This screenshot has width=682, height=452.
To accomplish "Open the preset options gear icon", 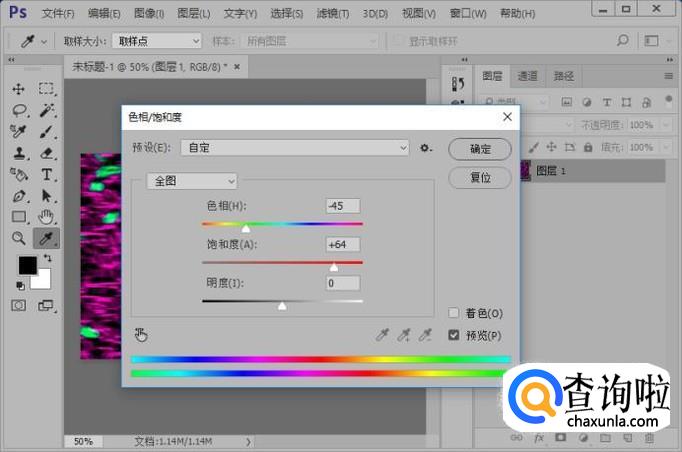I will point(426,148).
